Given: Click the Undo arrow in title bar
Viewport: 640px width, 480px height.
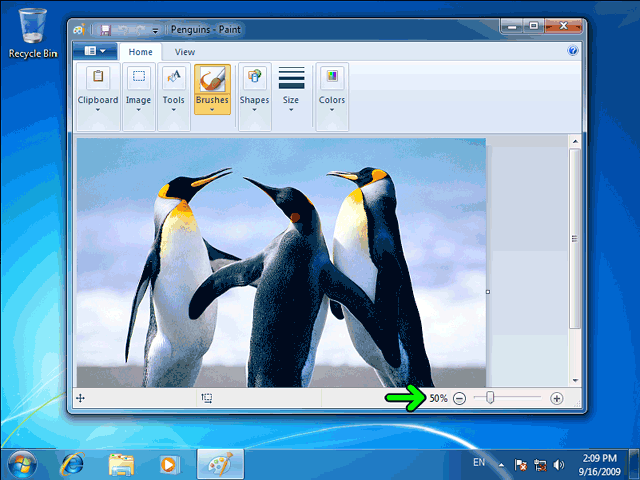Looking at the screenshot, I should point(123,30).
